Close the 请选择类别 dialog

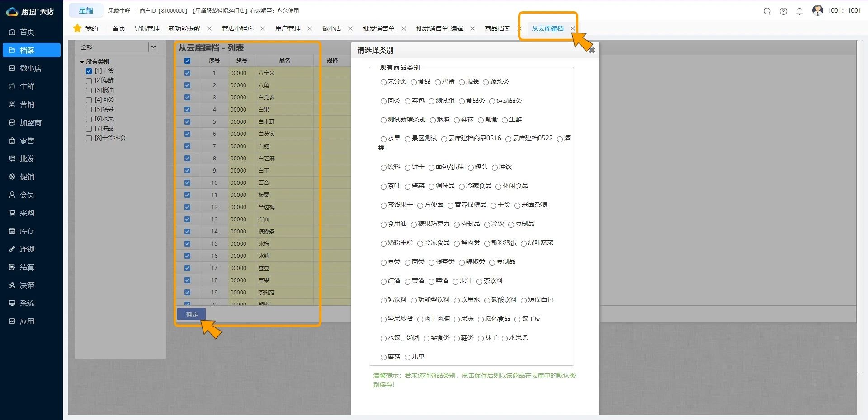[x=592, y=50]
